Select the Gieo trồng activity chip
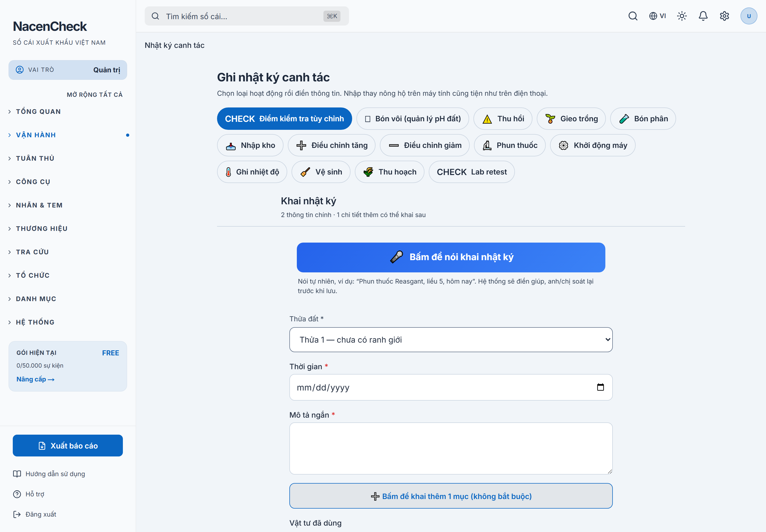The width and height of the screenshot is (766, 532). pos(571,119)
